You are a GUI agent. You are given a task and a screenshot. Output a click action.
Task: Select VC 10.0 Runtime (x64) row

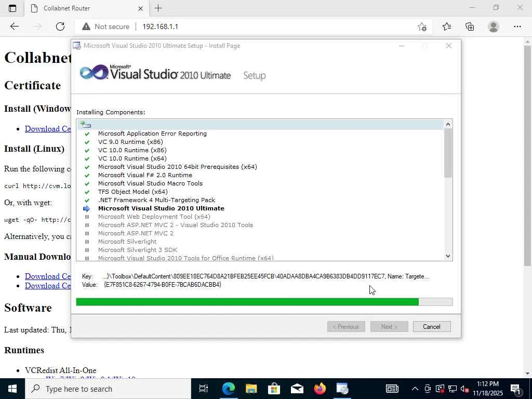261,158
